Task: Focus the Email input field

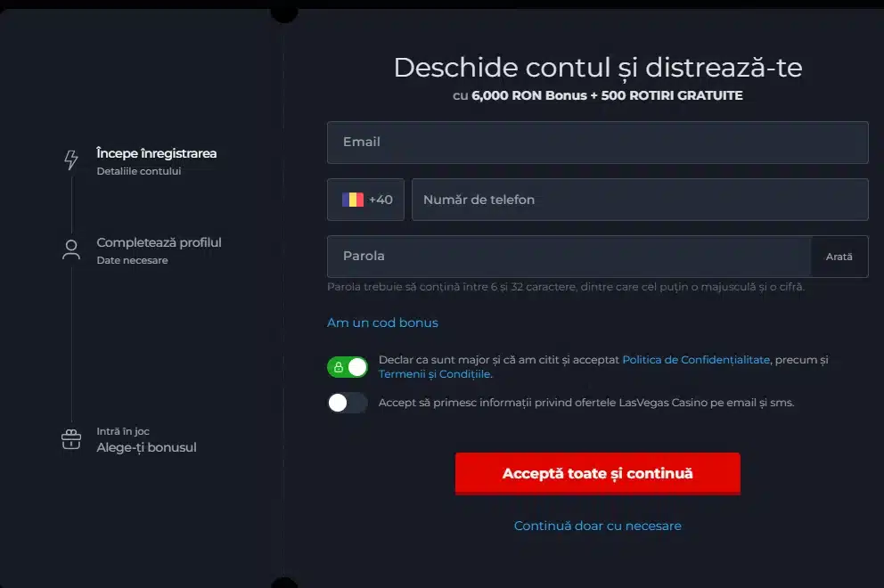Action: 597,143
